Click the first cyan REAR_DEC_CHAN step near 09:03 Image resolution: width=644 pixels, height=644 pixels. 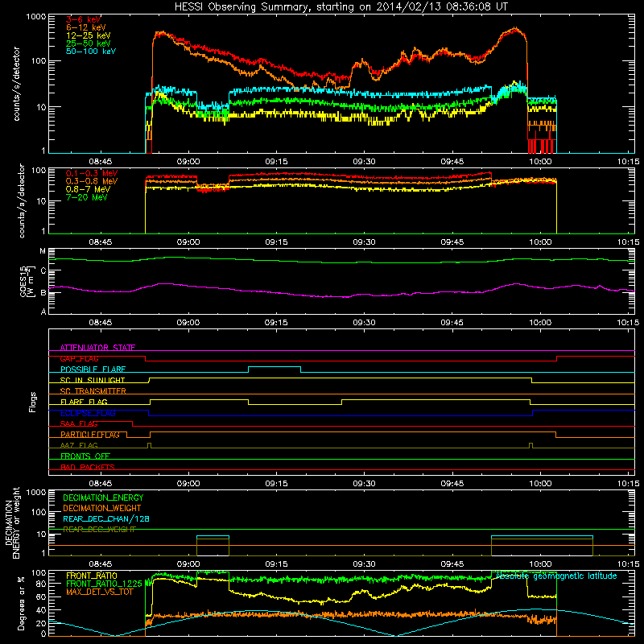(213, 536)
